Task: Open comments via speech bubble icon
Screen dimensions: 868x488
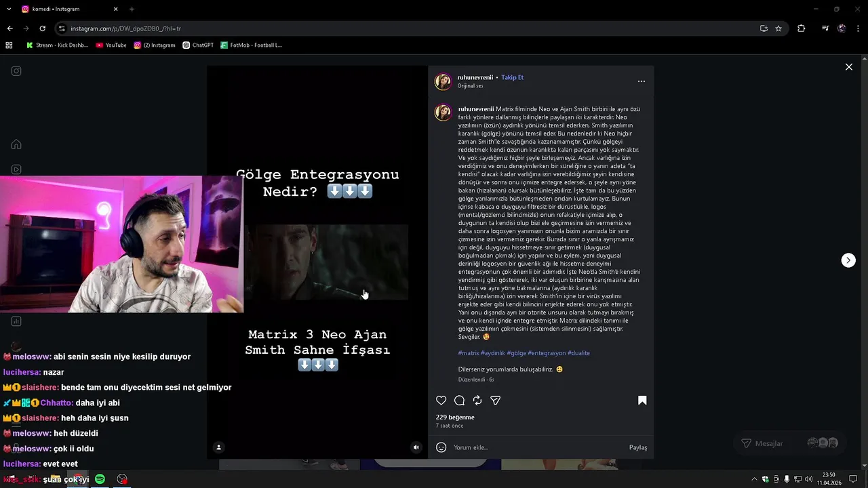Action: (459, 401)
